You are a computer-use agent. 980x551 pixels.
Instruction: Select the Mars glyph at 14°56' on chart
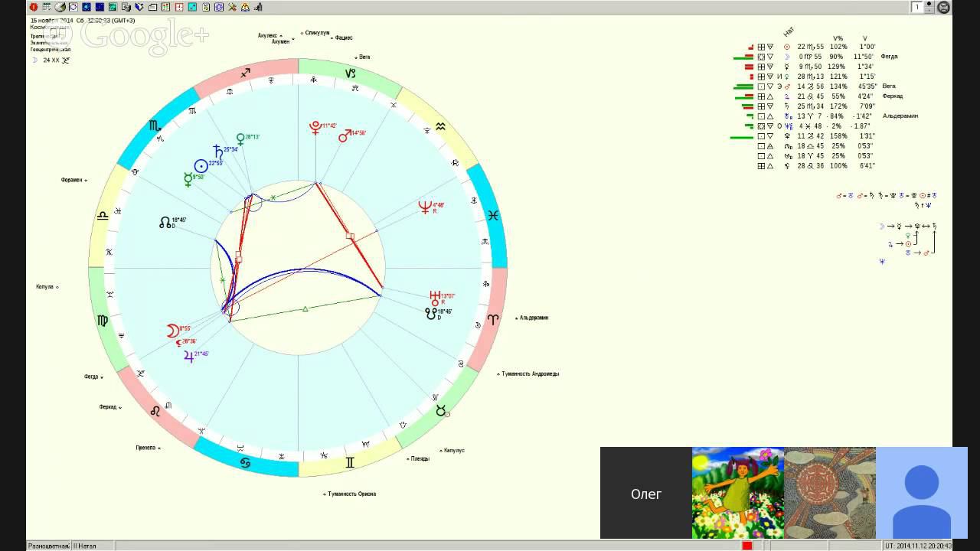click(x=344, y=136)
